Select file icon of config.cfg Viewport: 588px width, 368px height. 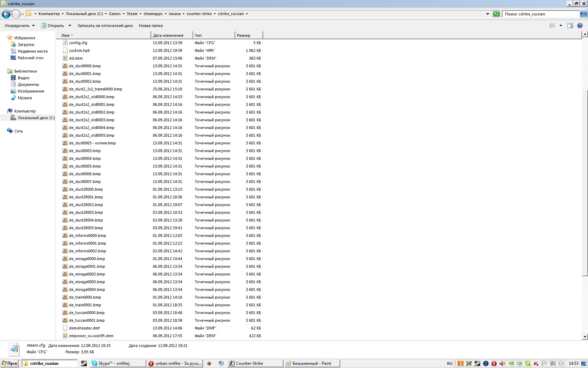(x=65, y=43)
